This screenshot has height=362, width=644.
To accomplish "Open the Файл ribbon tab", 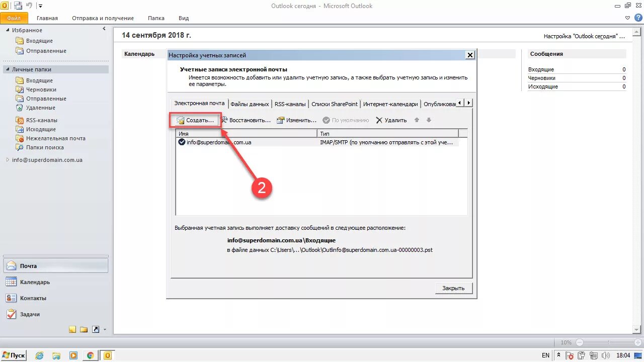I will (x=14, y=18).
